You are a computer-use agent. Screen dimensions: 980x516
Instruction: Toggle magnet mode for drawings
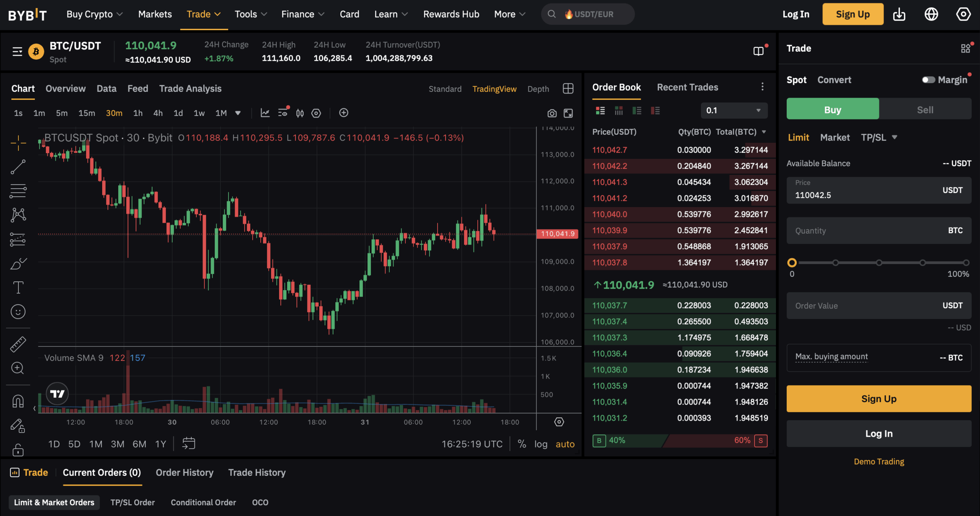point(18,401)
